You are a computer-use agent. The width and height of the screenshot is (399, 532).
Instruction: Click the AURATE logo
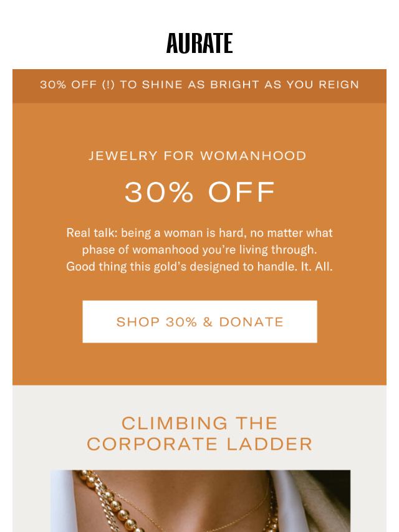coord(199,43)
